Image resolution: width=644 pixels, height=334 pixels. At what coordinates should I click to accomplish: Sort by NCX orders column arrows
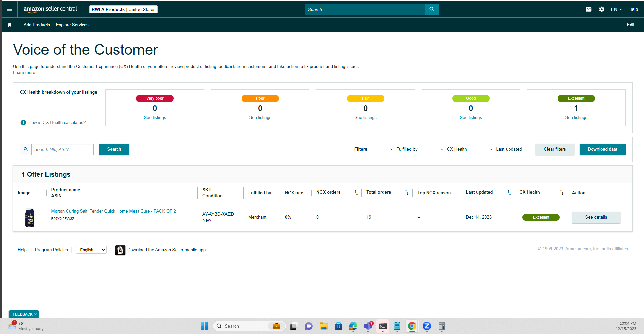pos(356,192)
